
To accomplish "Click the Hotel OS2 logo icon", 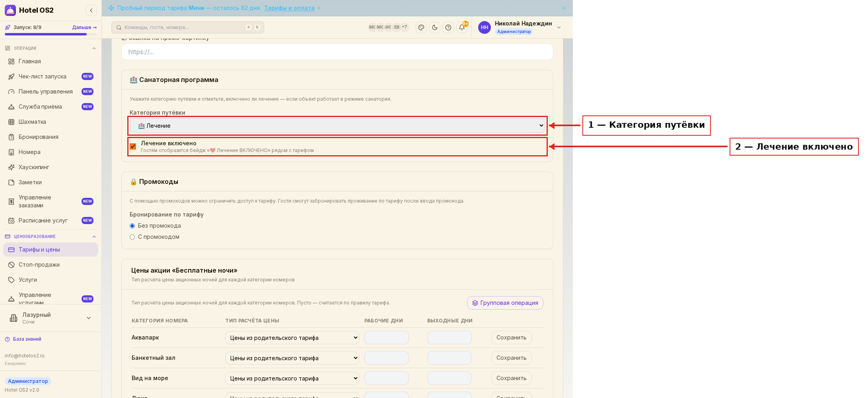I will [10, 10].
